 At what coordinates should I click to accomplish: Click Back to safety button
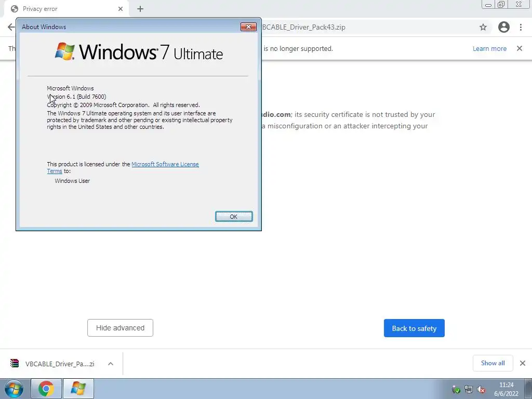tap(414, 328)
